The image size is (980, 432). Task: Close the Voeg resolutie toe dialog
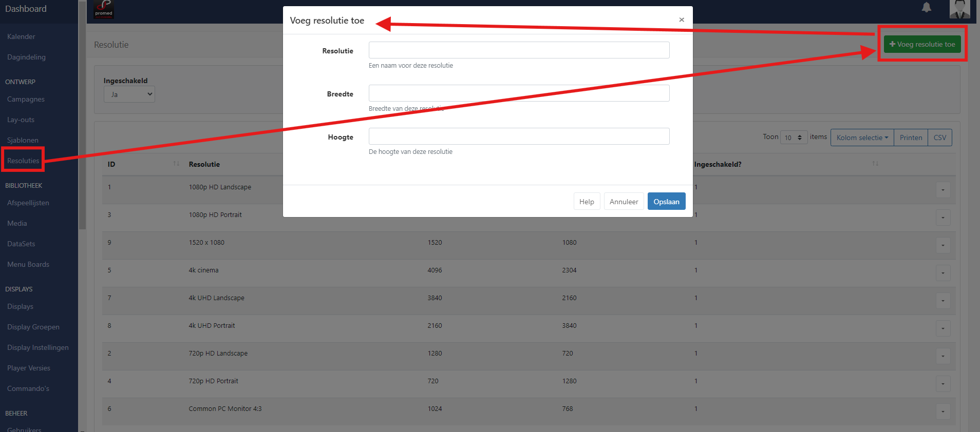(681, 20)
